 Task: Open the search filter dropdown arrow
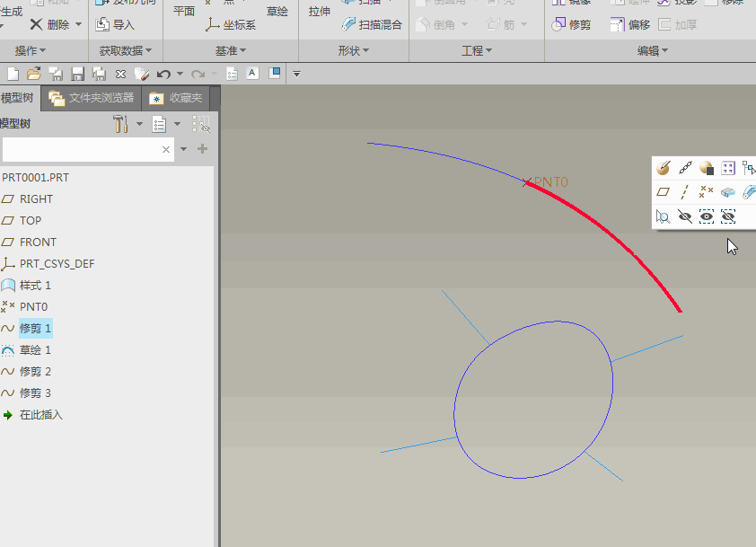183,149
